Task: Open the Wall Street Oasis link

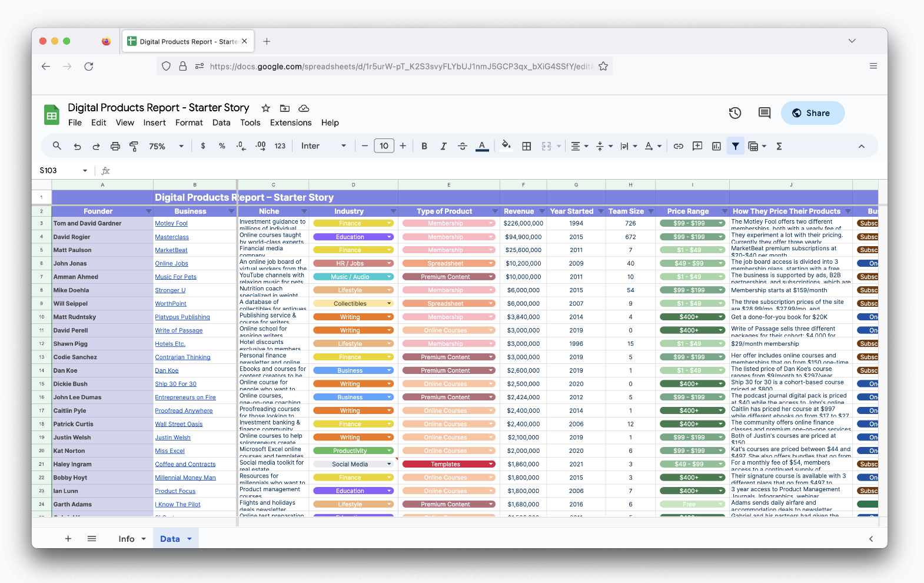Action: pos(178,425)
